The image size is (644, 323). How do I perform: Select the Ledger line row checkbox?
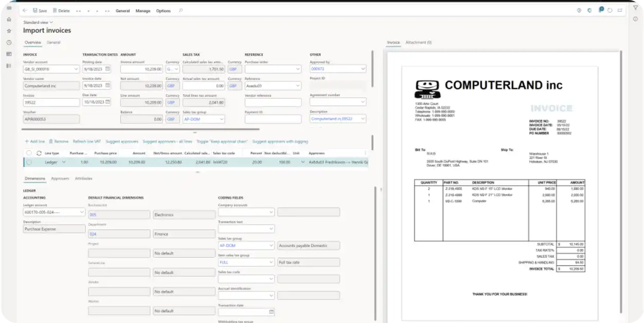coord(29,162)
